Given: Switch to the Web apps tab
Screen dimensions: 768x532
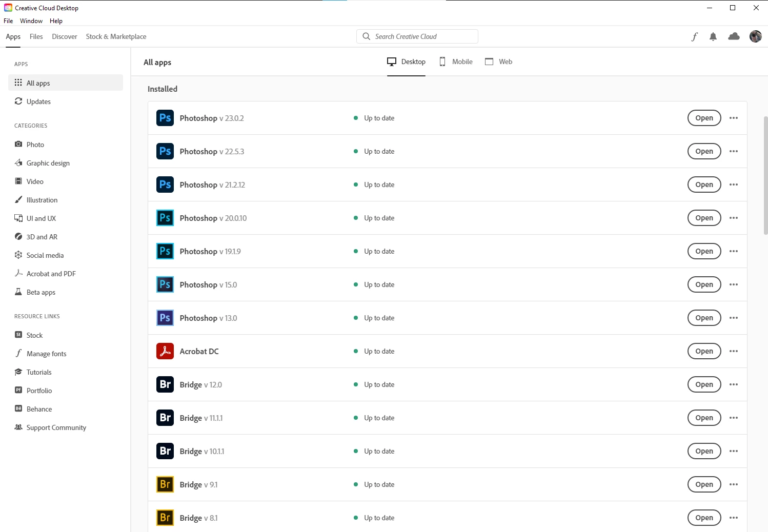Looking at the screenshot, I should click(499, 62).
